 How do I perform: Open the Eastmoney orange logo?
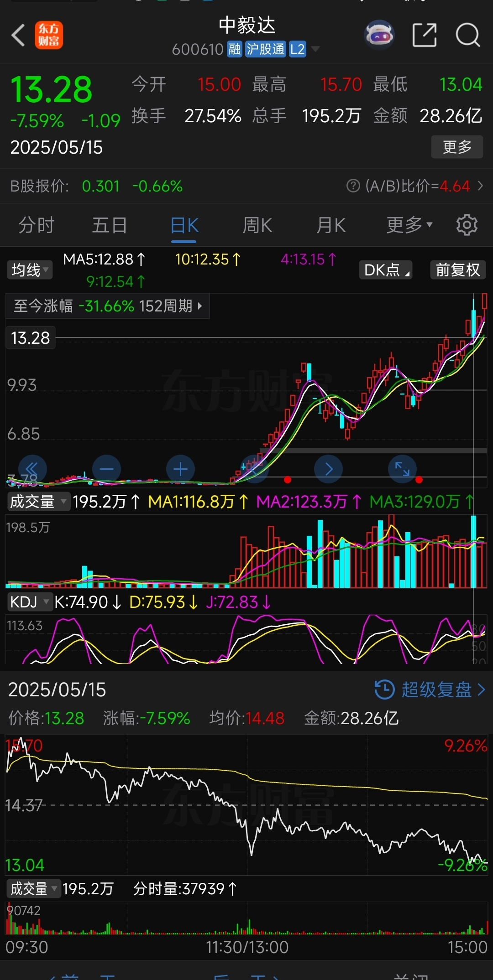click(x=49, y=35)
